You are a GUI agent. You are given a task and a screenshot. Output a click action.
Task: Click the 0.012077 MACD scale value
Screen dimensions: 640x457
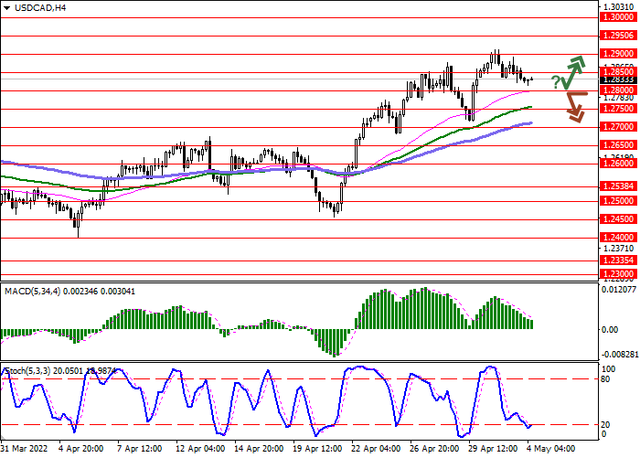[619, 290]
